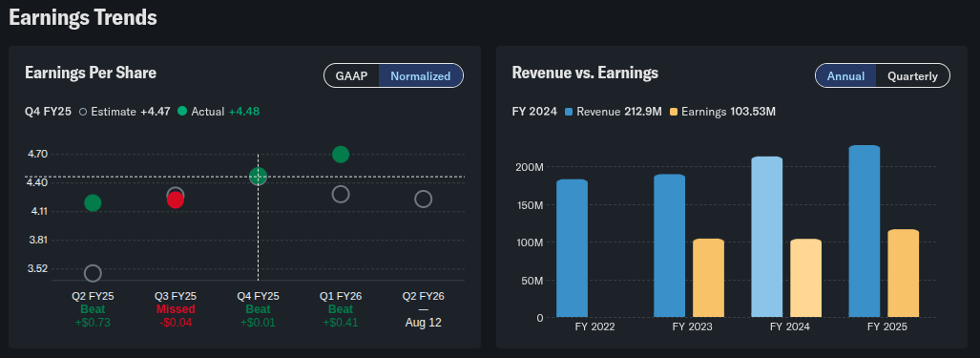This screenshot has height=358, width=980.
Task: Click the hollow Estimate legend circle
Action: pos(83,111)
